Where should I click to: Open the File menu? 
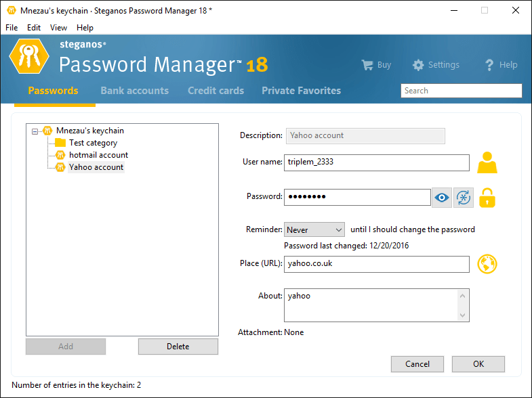click(x=12, y=28)
